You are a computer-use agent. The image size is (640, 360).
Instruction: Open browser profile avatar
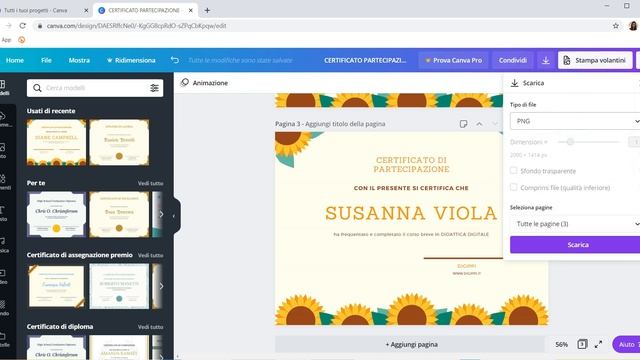[633, 26]
